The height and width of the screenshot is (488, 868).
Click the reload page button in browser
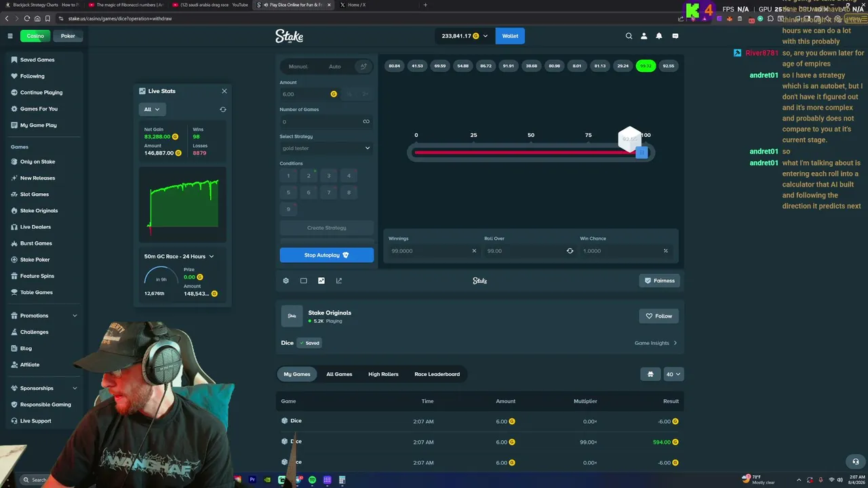27,18
